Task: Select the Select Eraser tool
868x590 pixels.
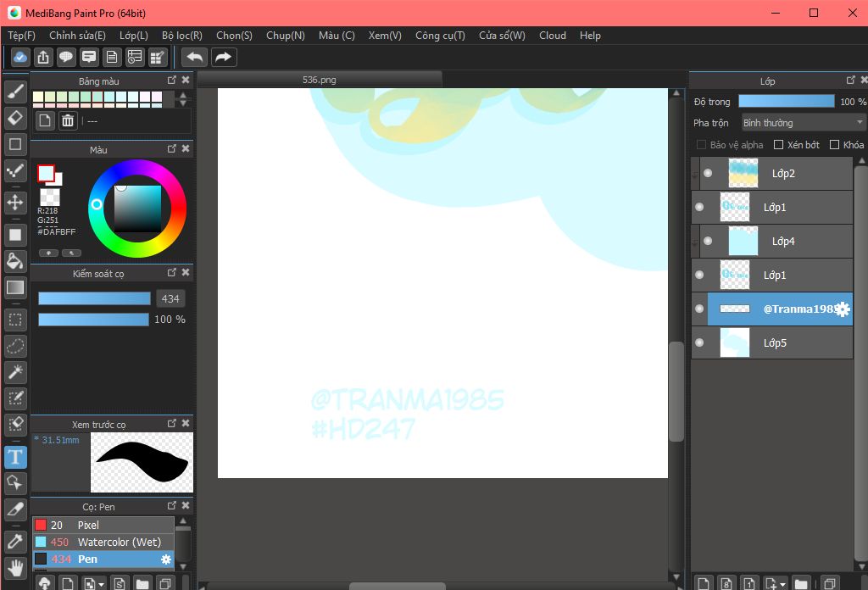Action: tap(15, 425)
